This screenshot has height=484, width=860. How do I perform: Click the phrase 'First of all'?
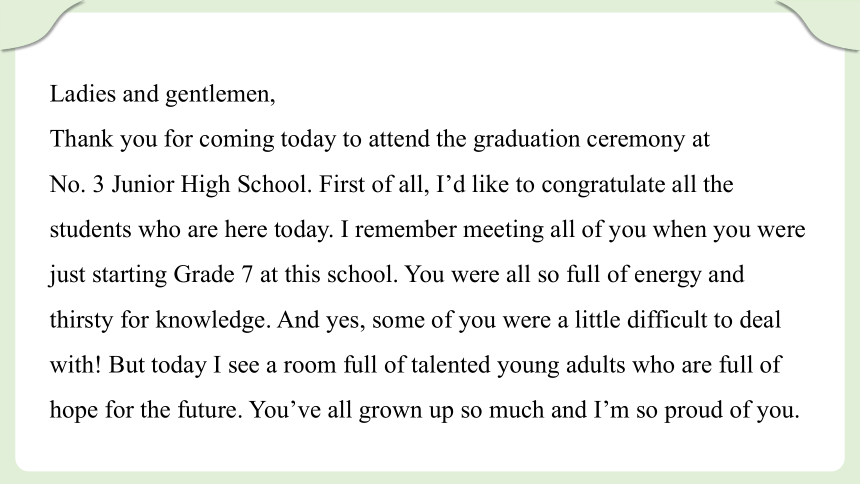(x=372, y=184)
